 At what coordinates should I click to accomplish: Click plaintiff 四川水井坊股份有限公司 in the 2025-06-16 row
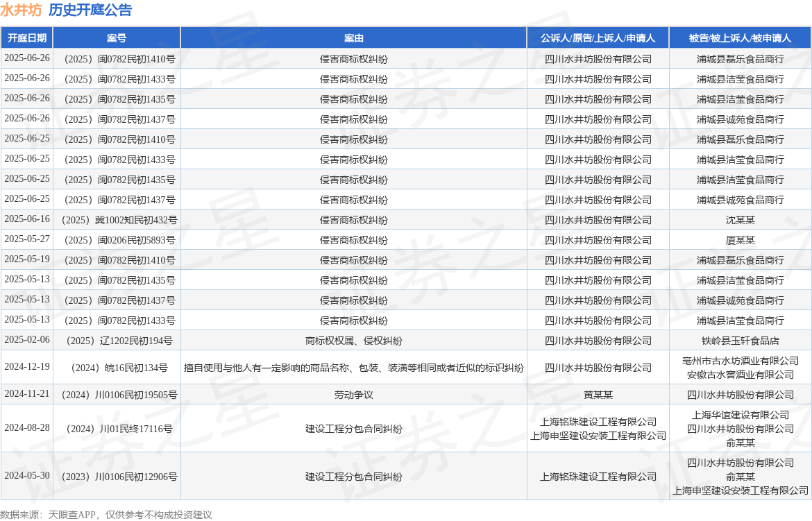[598, 220]
